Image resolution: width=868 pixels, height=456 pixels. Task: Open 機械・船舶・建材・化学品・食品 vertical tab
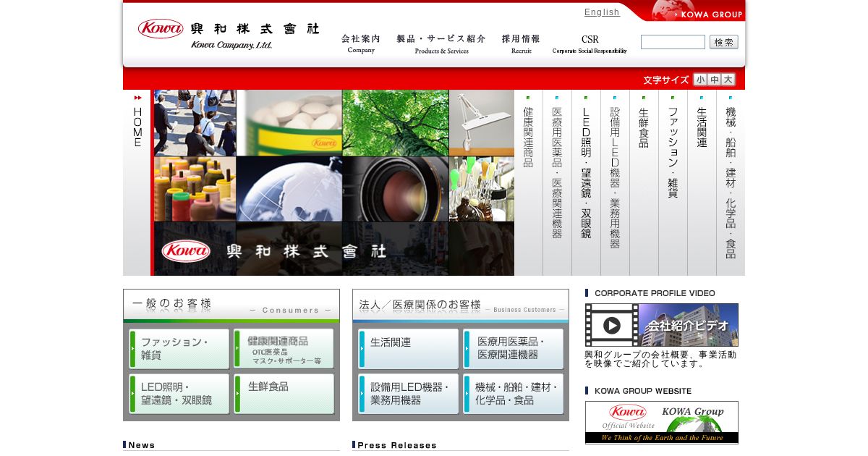tap(731, 182)
